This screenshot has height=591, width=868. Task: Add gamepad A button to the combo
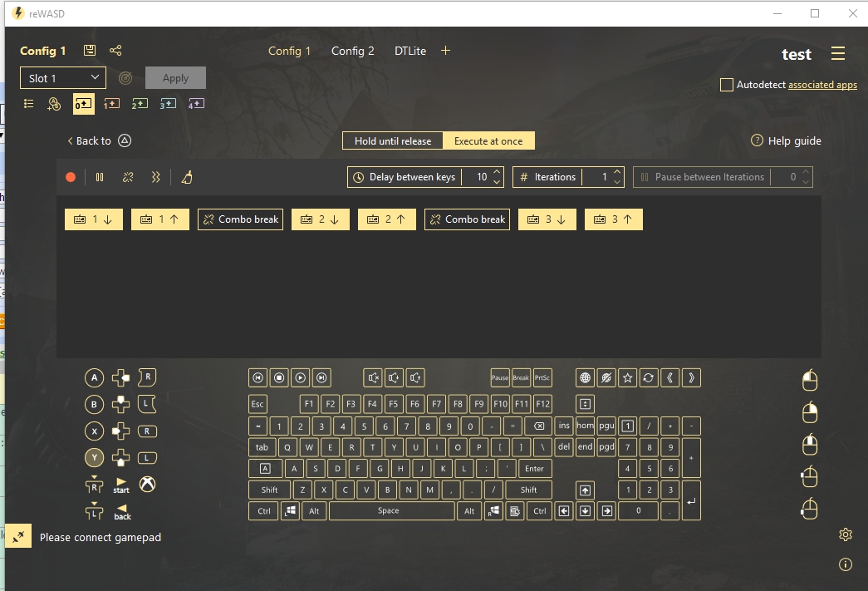94,377
